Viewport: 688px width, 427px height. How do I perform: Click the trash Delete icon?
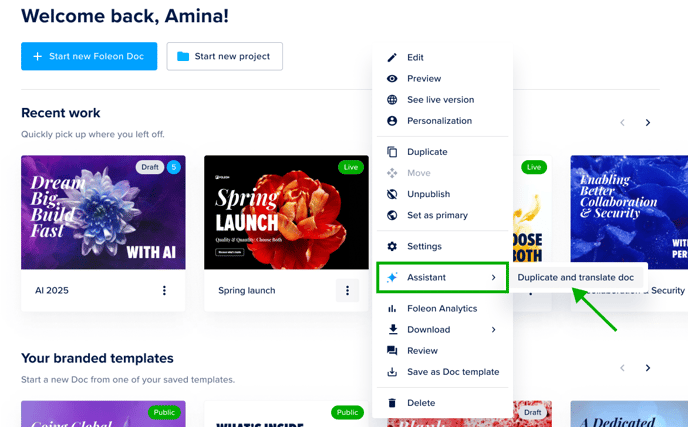(392, 403)
